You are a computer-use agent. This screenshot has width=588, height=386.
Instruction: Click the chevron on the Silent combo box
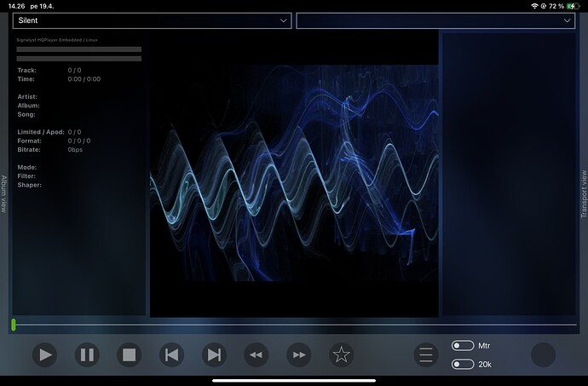[x=284, y=20]
